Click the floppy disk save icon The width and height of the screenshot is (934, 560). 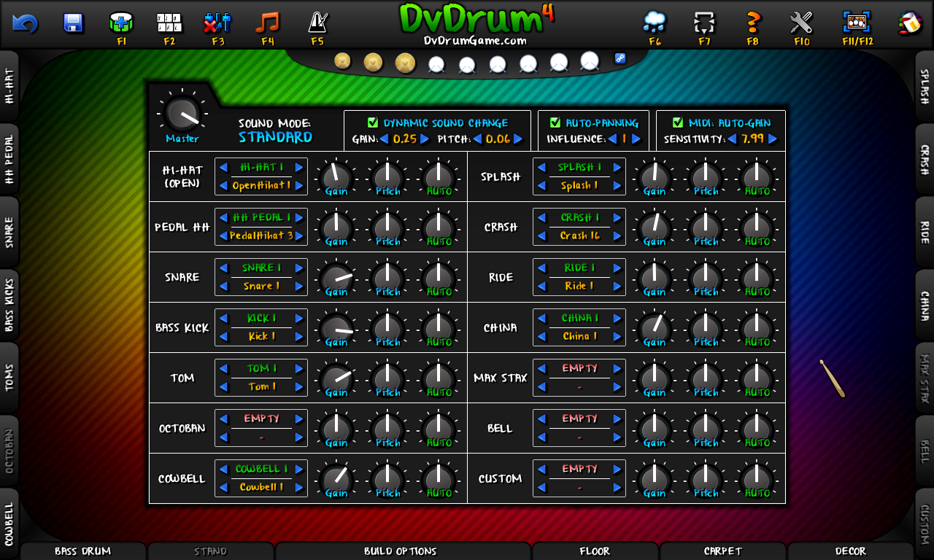73,23
